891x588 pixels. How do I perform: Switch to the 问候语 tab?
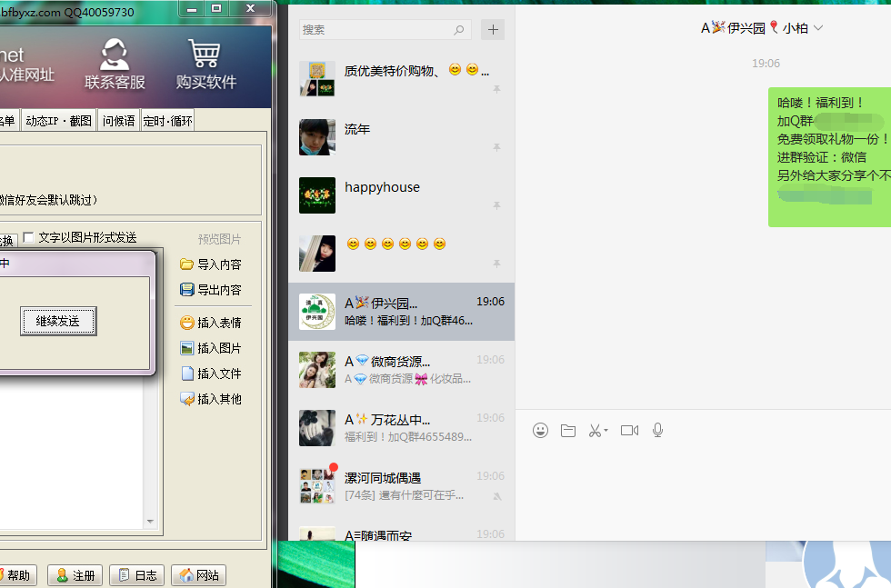coord(118,119)
